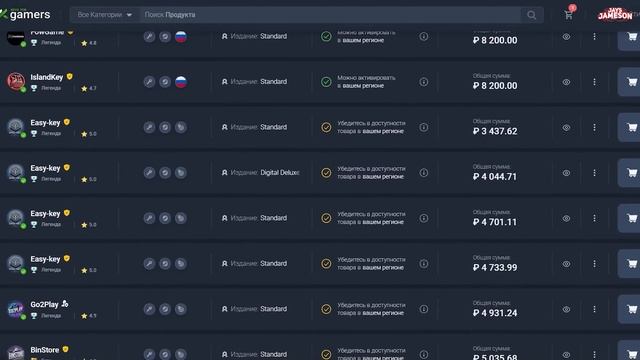Open the Jays Jameson profile menu

pos(615,15)
